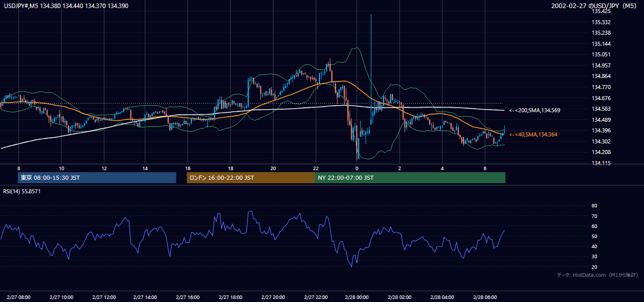Viewport: 644px width, 302px height.
Task: Click the RSI 50 level label
Action: coord(594,236)
